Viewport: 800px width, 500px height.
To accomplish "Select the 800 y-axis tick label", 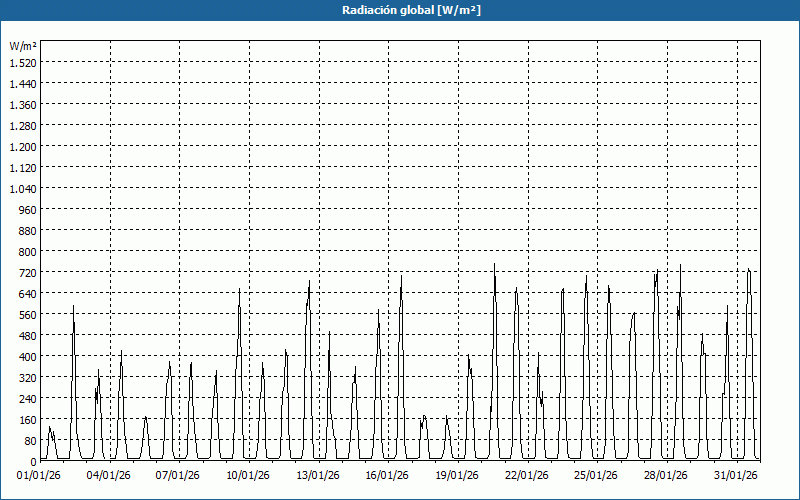I will (26, 251).
